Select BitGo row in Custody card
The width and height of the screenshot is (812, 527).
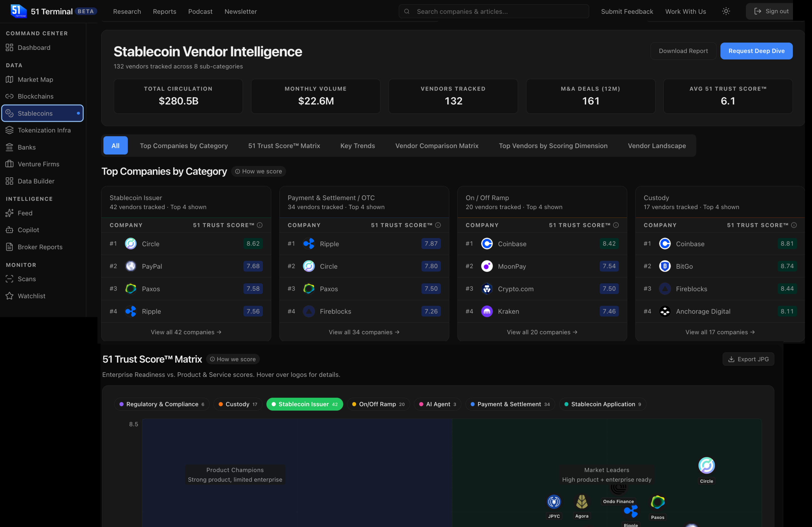[720, 266]
